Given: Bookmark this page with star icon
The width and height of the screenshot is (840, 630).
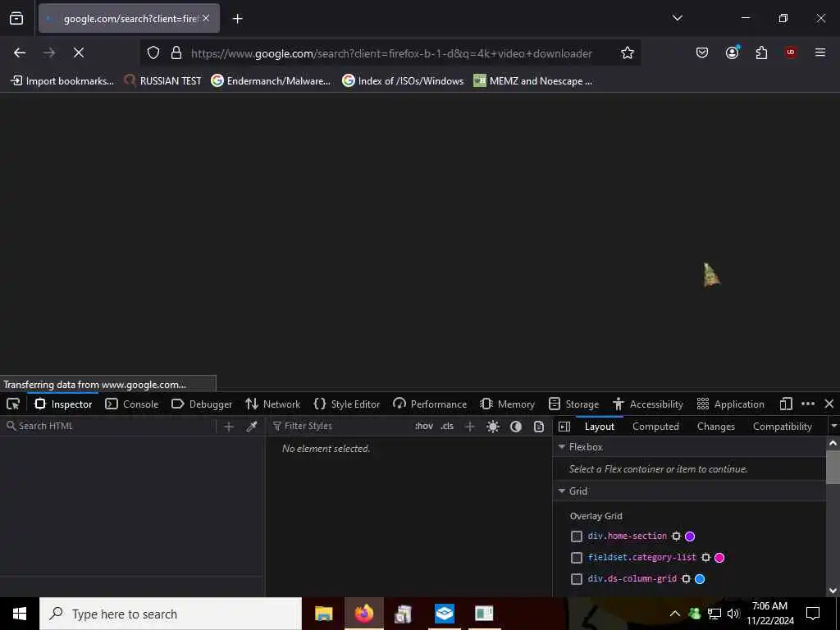Looking at the screenshot, I should (x=628, y=52).
